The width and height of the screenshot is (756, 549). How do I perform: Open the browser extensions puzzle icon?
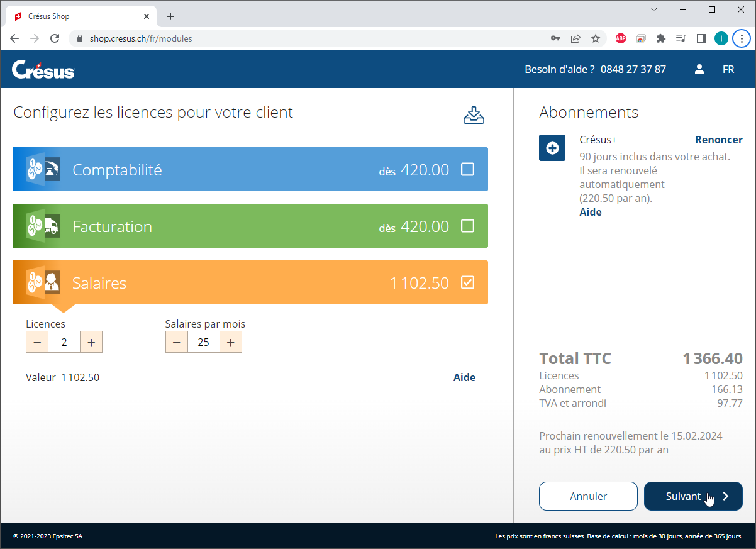click(x=660, y=38)
